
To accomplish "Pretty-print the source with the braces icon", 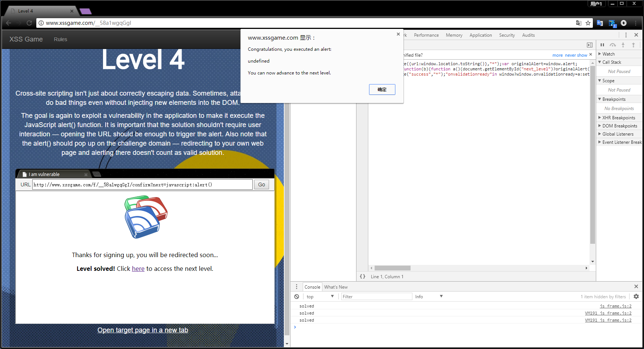I will point(362,276).
